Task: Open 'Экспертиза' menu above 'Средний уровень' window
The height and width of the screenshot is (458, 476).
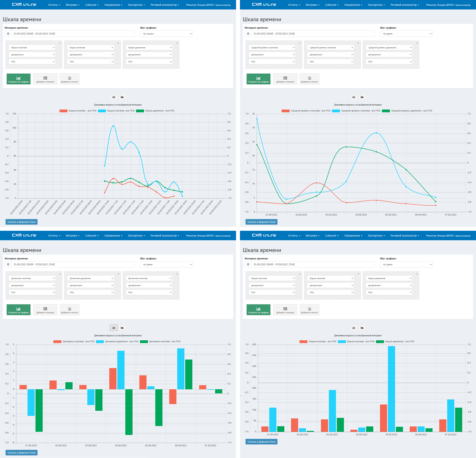Action: click(376, 5)
